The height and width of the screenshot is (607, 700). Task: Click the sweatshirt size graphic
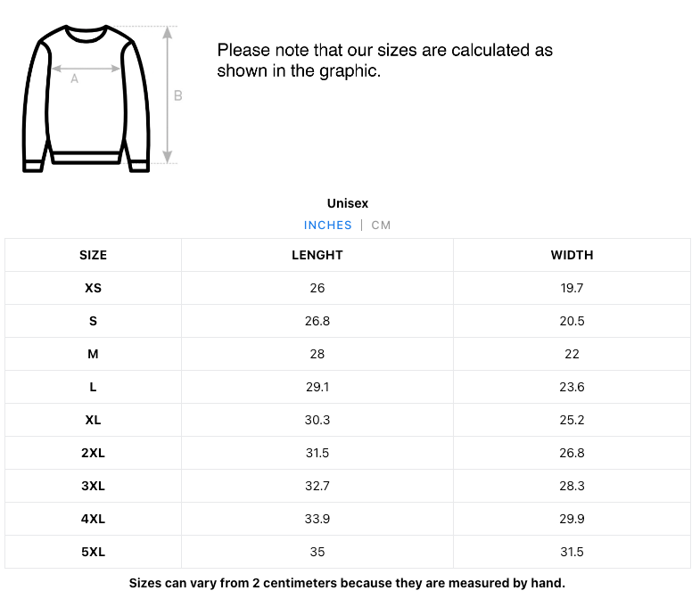(86, 99)
